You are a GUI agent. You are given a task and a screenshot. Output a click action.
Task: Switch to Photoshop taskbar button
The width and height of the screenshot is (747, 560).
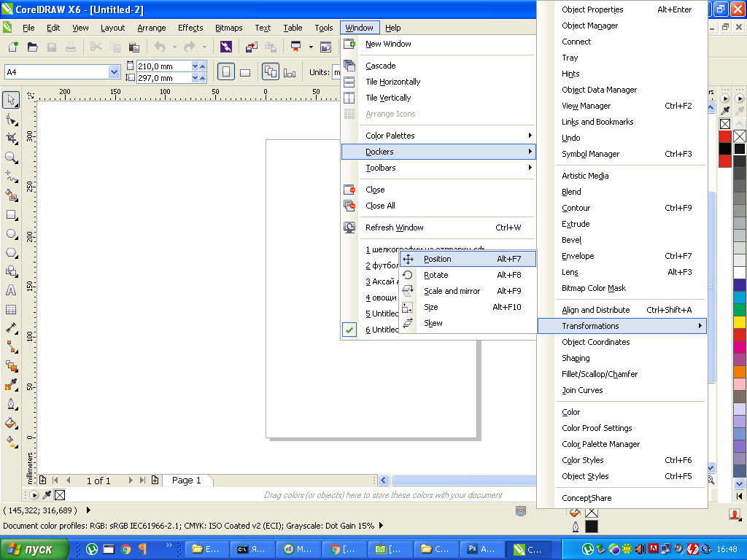481,549
